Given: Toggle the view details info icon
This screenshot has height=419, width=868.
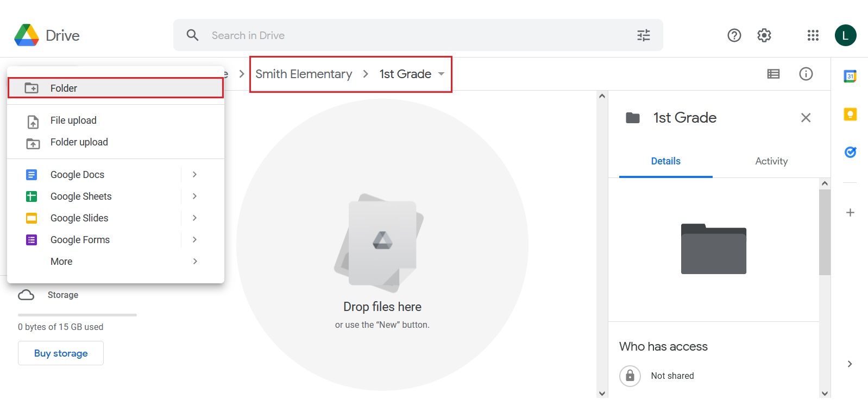Looking at the screenshot, I should (806, 74).
